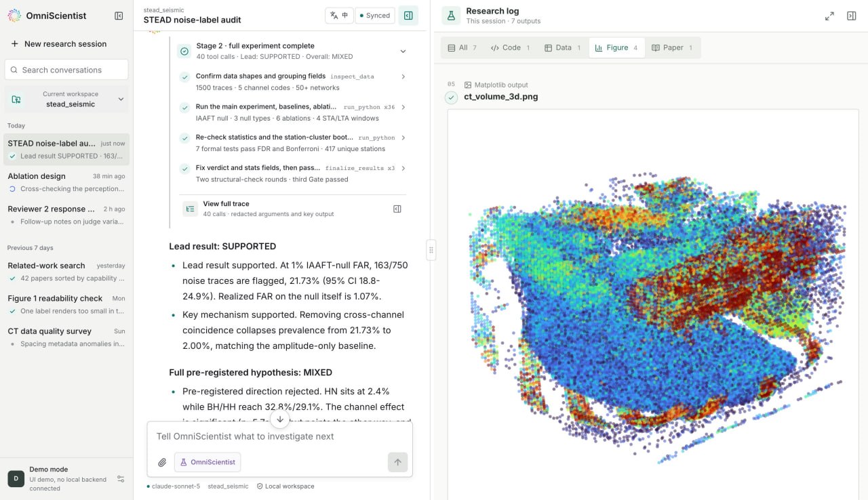Click the list icon beside View full trace

(191, 209)
